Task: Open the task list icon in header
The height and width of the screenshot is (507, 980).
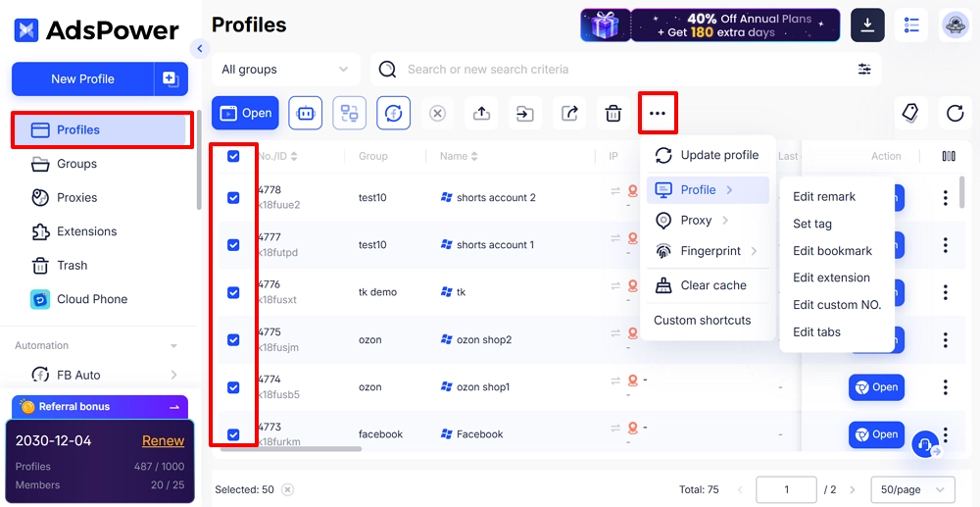Action: click(x=911, y=25)
